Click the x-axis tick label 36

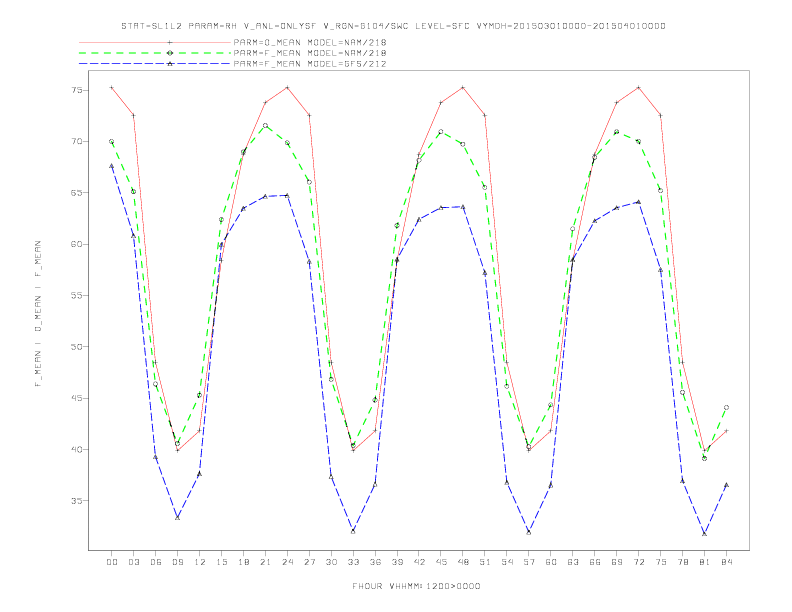pyautogui.click(x=375, y=562)
